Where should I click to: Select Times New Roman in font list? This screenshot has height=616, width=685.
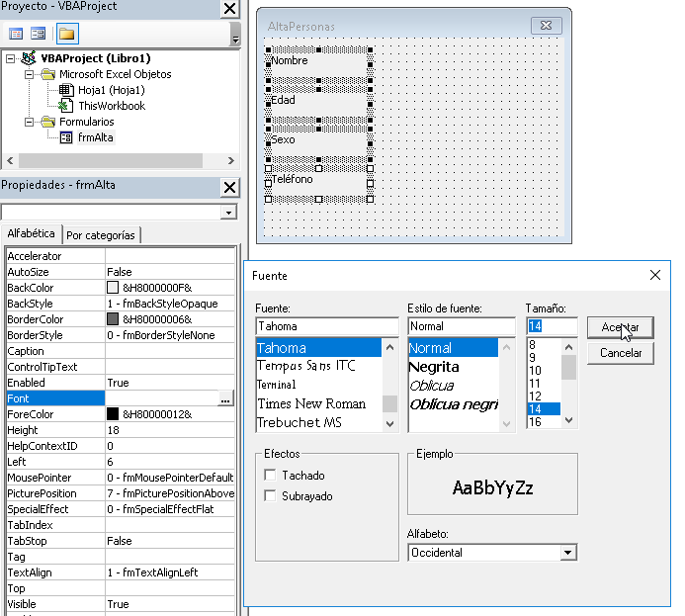click(311, 403)
